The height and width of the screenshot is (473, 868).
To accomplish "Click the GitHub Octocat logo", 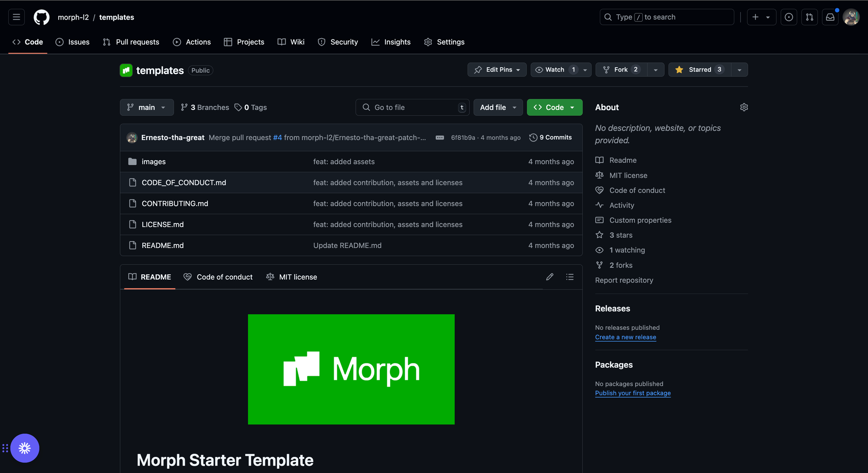I will (x=42, y=17).
